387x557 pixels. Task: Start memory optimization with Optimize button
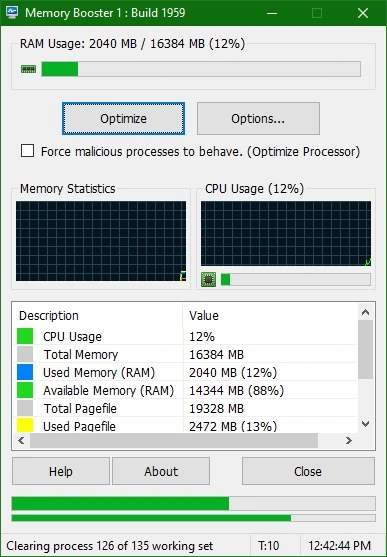(123, 119)
